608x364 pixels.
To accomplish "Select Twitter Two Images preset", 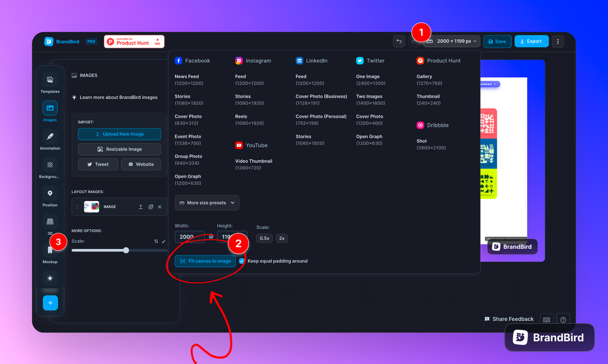I will coord(370,100).
